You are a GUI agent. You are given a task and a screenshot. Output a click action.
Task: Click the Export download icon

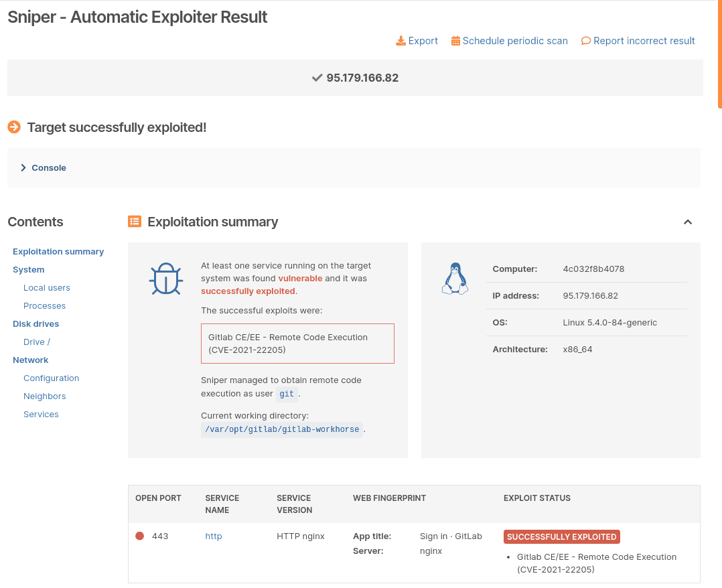401,41
